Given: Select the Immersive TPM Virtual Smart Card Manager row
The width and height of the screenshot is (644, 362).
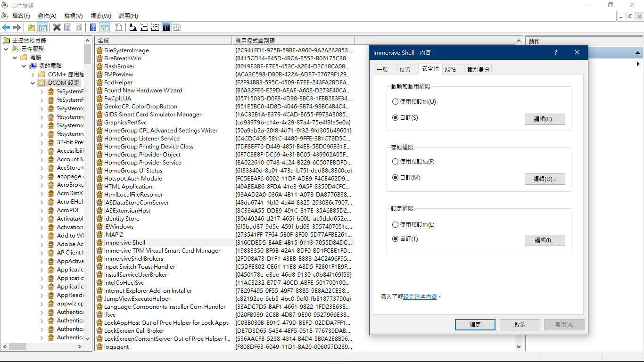Looking at the screenshot, I should tap(224, 251).
